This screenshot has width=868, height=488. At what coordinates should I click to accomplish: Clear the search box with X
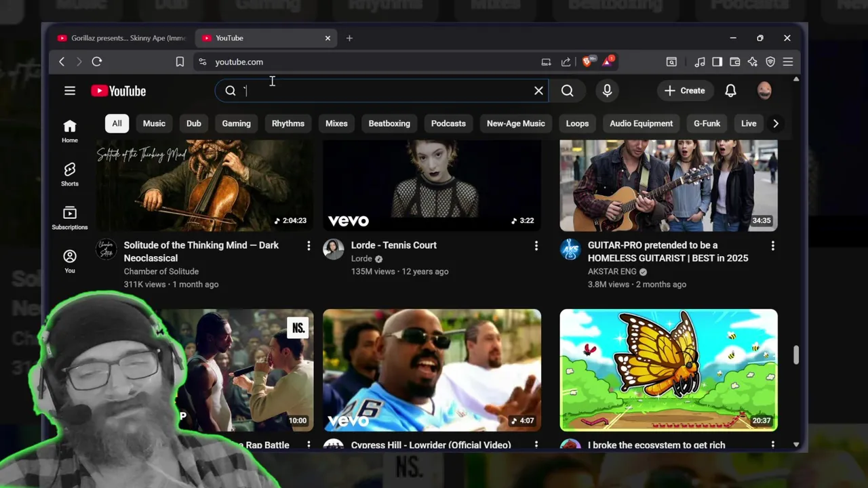[x=538, y=90]
